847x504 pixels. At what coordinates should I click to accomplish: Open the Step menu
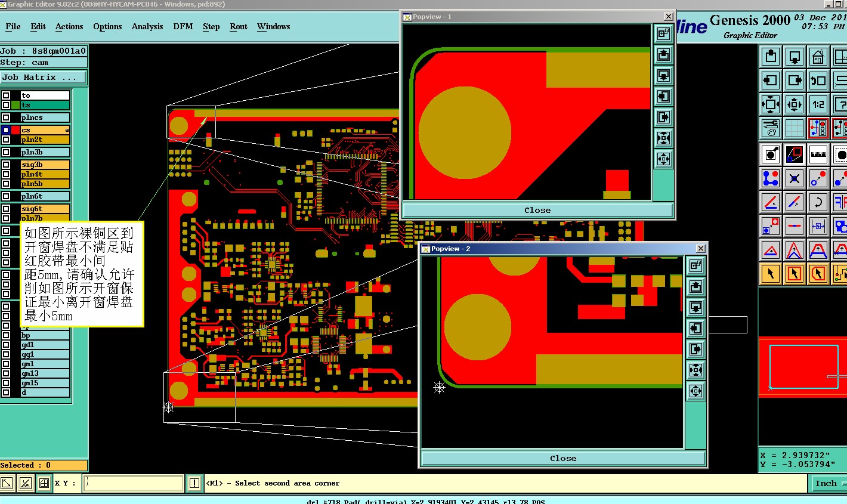[211, 26]
